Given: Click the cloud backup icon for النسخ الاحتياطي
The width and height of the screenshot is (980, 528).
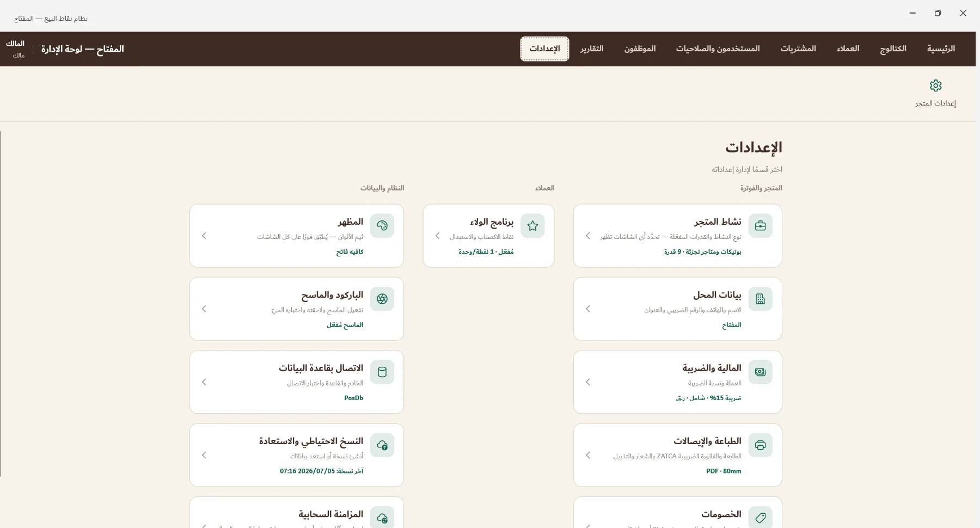Looking at the screenshot, I should [x=382, y=445].
